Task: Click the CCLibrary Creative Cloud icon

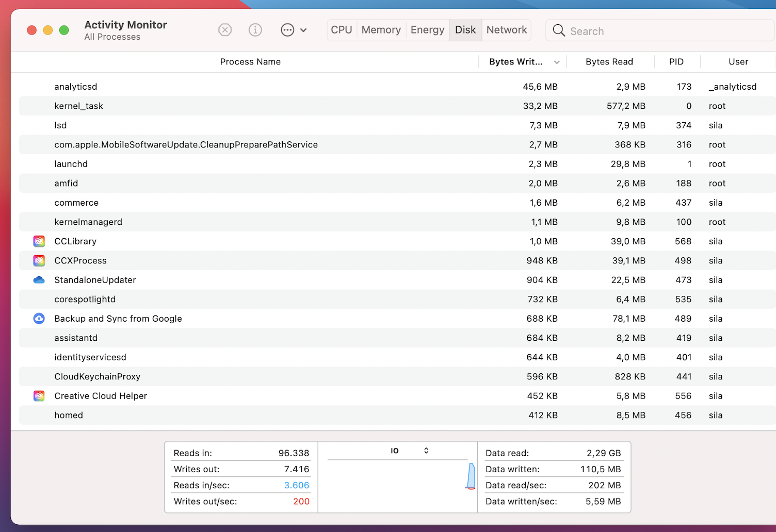Action: click(x=39, y=241)
